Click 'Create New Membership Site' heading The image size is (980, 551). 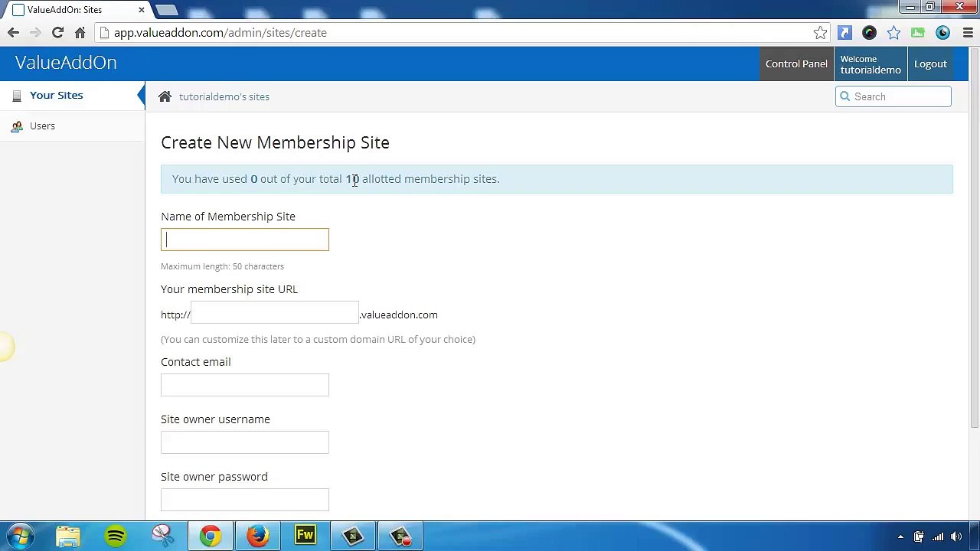[x=275, y=143]
